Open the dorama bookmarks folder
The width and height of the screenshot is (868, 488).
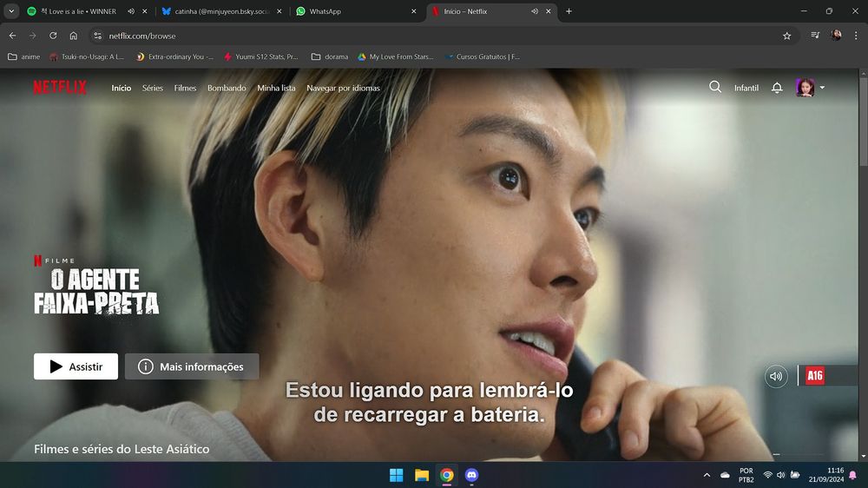point(330,56)
